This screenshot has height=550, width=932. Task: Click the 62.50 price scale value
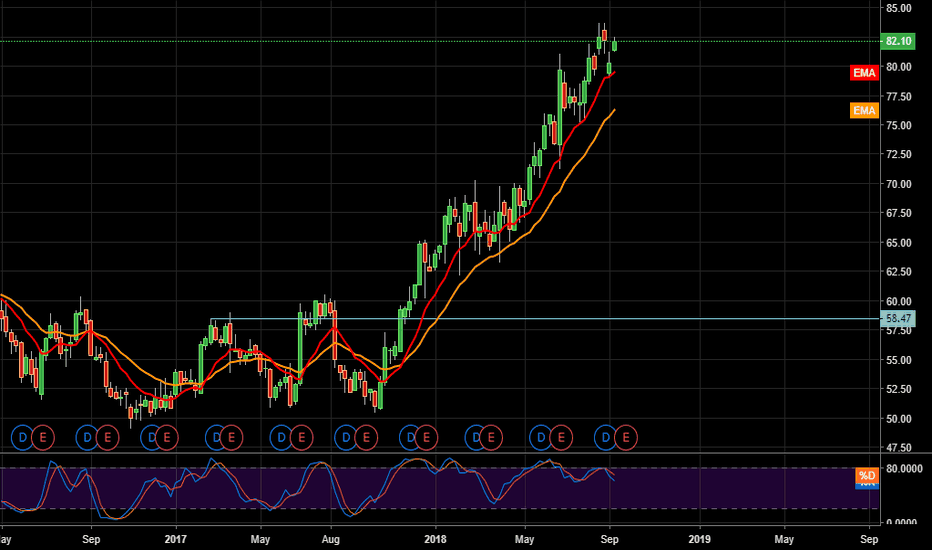point(899,272)
